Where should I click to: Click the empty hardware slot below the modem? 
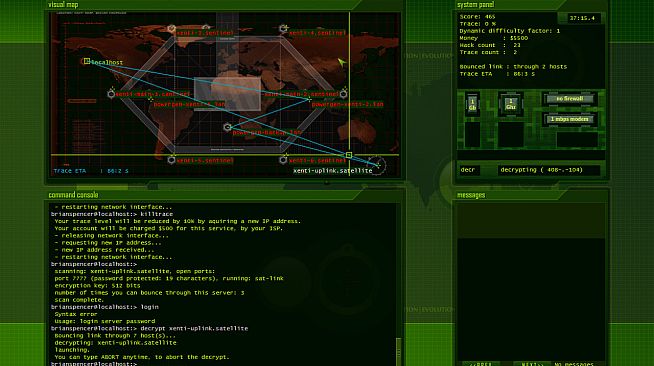pyautogui.click(x=577, y=140)
